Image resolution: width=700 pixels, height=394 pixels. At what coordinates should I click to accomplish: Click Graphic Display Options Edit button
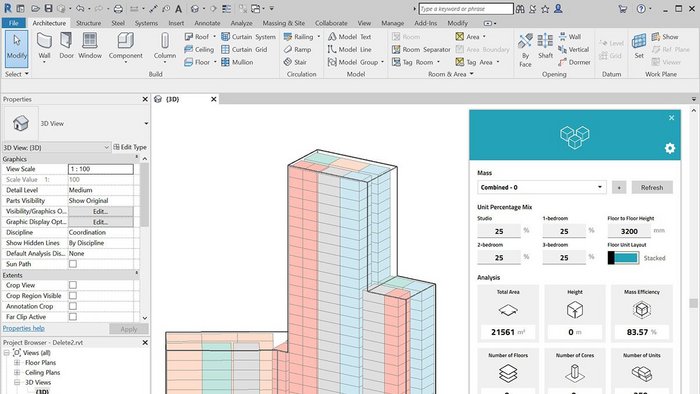click(100, 222)
